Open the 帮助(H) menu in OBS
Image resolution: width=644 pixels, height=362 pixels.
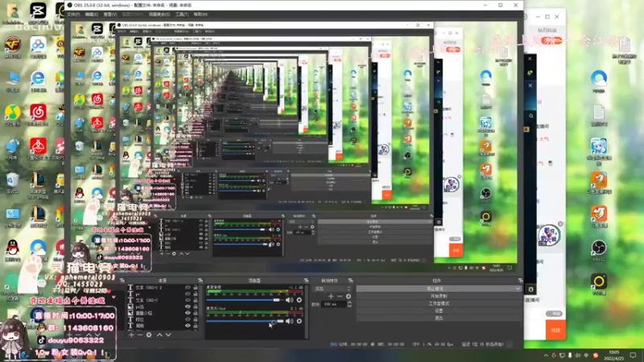[x=200, y=14]
